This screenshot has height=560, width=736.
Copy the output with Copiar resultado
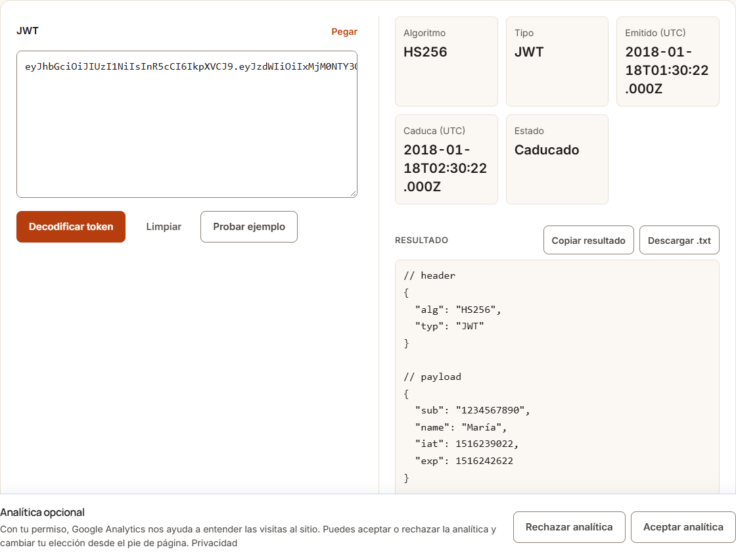coord(589,241)
